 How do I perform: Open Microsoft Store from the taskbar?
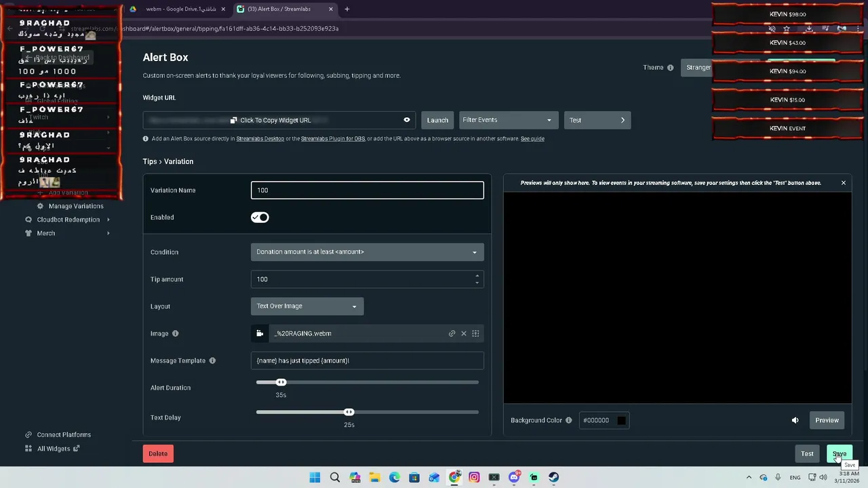pos(414,477)
